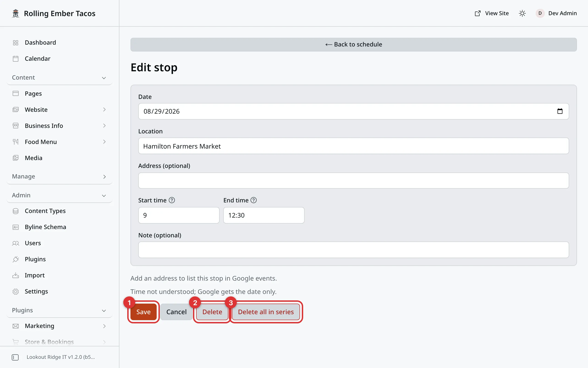
Task: Expand the Business Info submenu chevron
Action: pos(104,126)
